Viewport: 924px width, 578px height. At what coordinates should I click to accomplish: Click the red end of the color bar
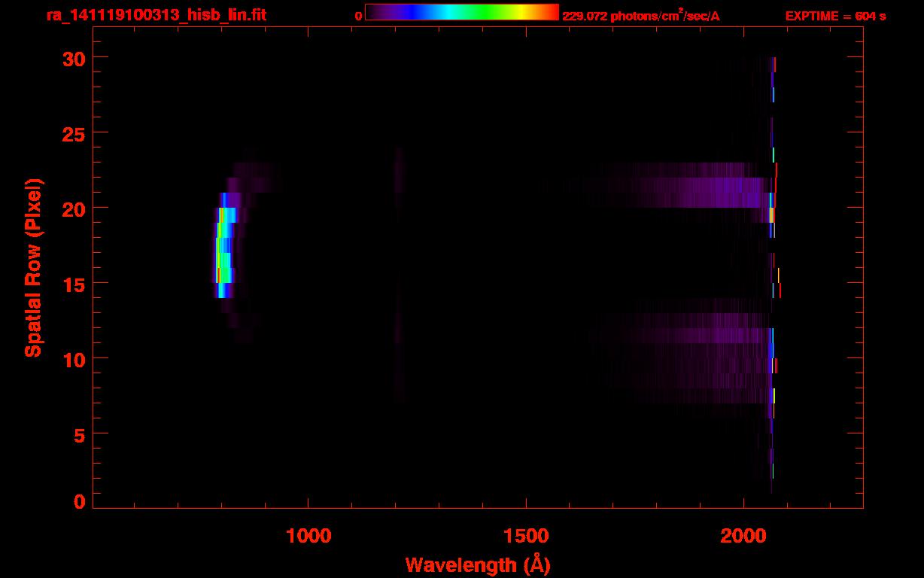(x=549, y=12)
